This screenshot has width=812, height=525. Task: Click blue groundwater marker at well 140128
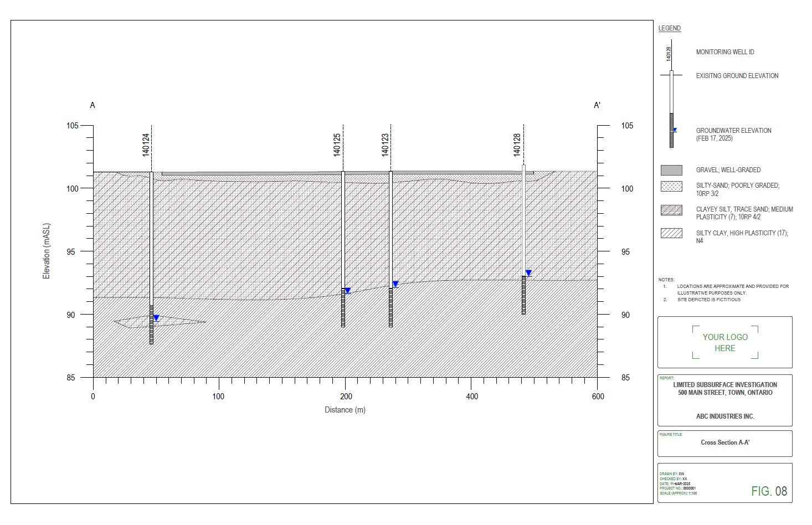(x=528, y=273)
